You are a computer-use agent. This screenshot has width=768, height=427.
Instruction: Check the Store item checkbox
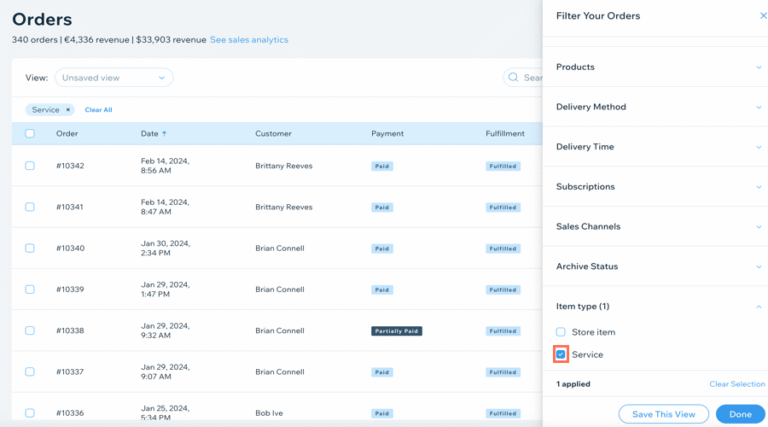pos(561,332)
